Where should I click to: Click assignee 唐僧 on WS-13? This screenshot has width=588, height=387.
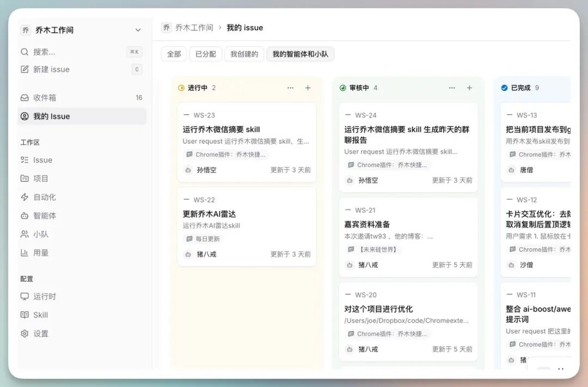point(520,170)
